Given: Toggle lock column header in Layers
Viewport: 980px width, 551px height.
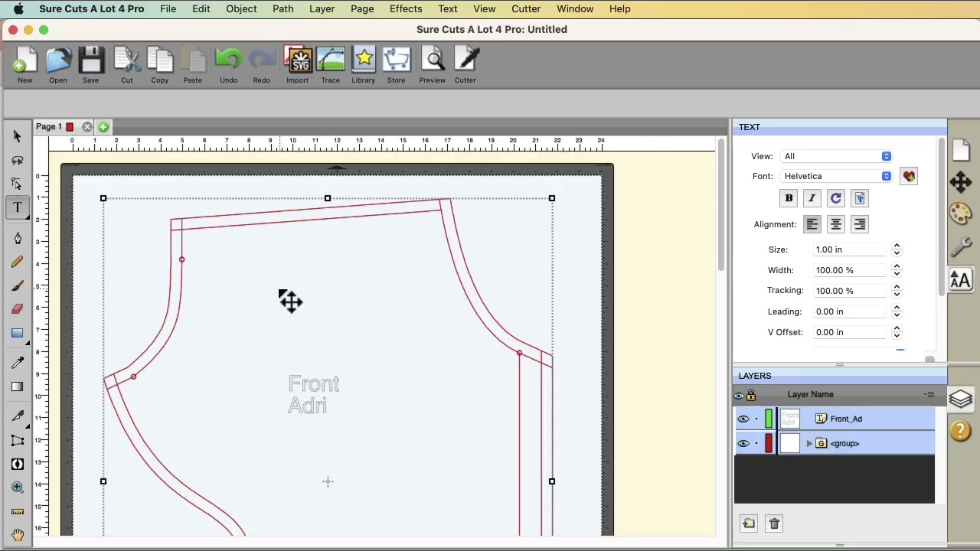Looking at the screenshot, I should click(x=751, y=395).
